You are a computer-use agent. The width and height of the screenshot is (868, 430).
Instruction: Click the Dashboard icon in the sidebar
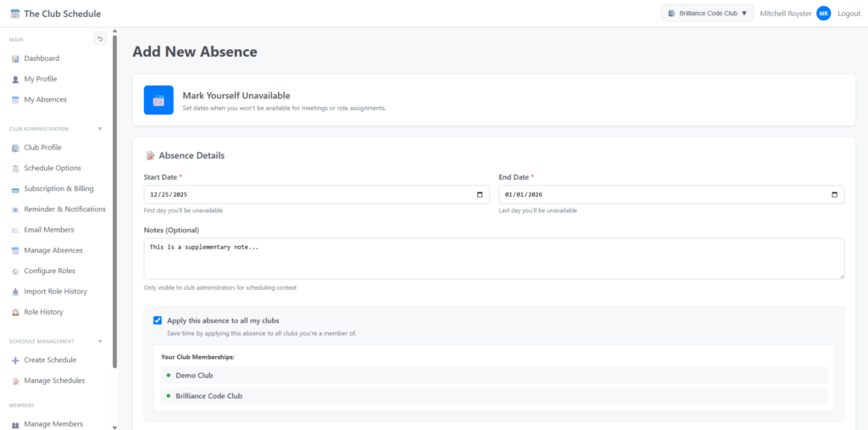[x=15, y=59]
